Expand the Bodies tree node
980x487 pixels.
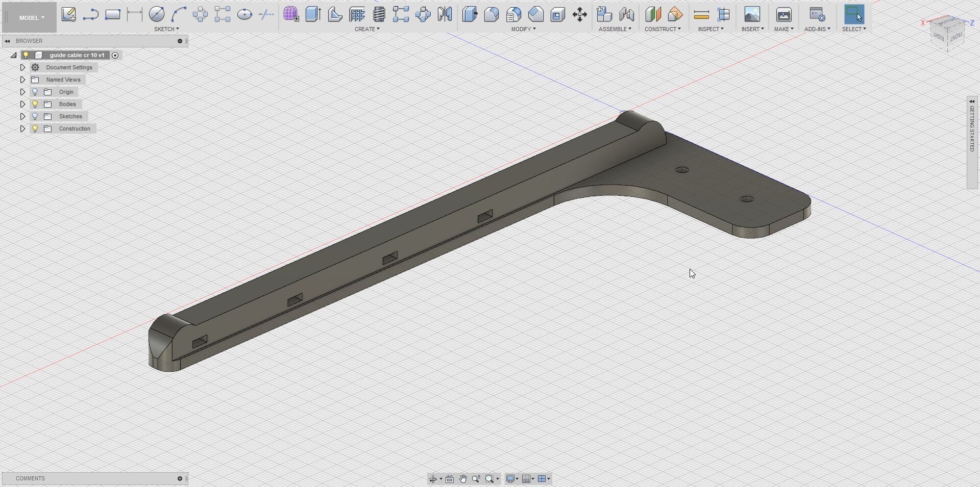(x=22, y=104)
